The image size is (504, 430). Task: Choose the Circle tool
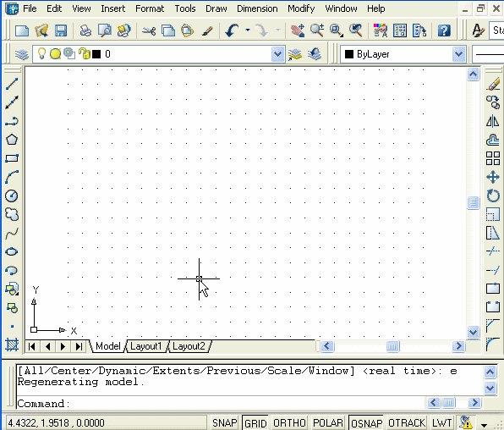tap(12, 196)
